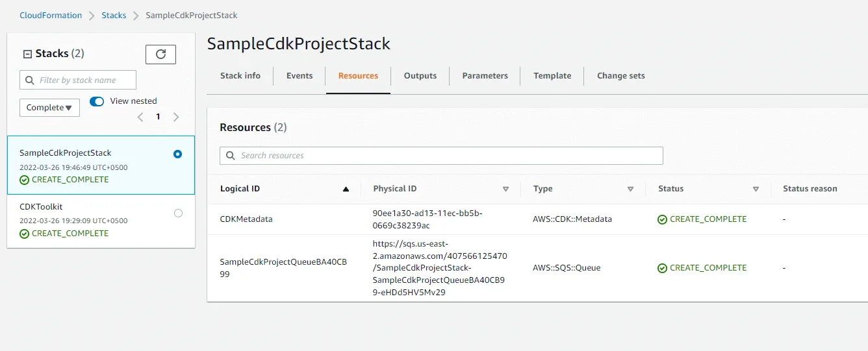Click the search icon in stack filter
868x351 pixels.
click(30, 80)
